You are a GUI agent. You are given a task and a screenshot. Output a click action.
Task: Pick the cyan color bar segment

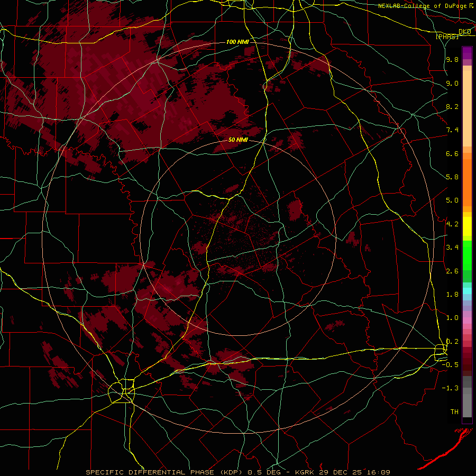[x=467, y=290]
